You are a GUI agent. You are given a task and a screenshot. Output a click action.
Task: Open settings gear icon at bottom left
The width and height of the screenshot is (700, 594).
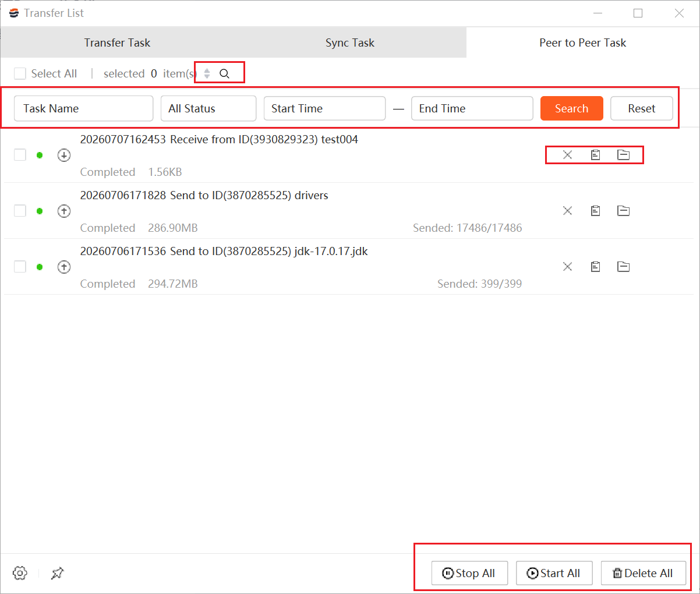click(x=20, y=573)
